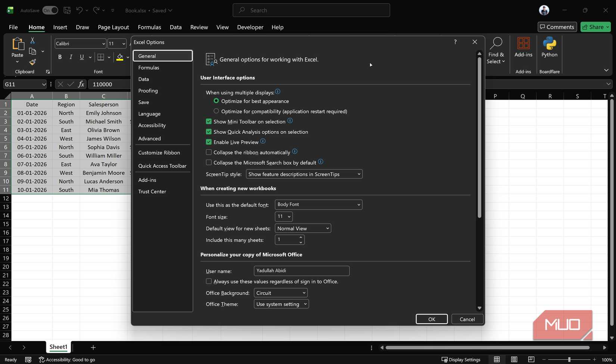Uncheck Show Mini Toolbar on selection

coord(209,122)
